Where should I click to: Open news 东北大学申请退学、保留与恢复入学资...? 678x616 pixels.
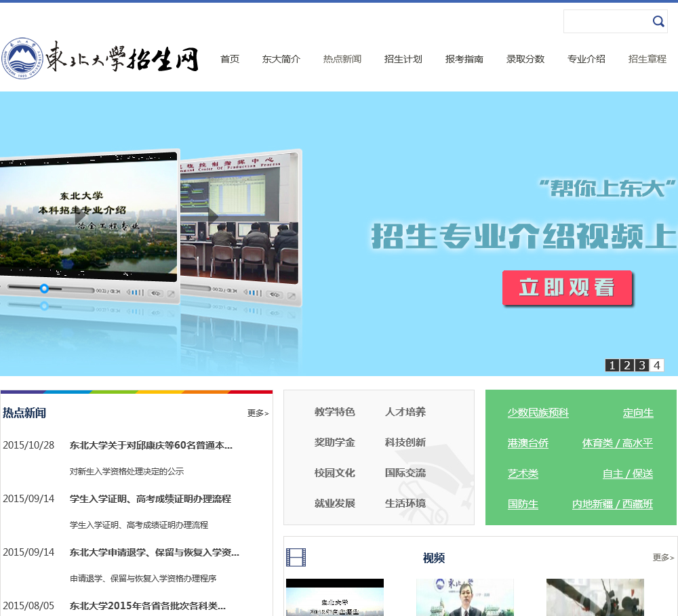click(155, 552)
